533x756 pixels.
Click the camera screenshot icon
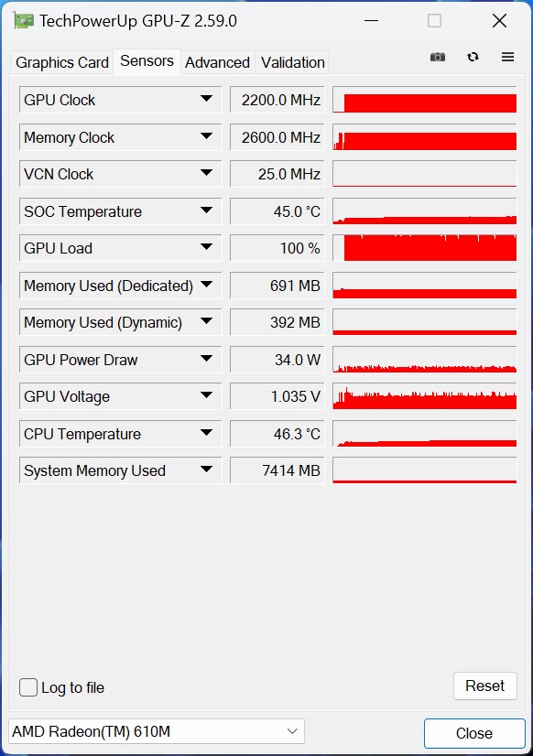tap(438, 57)
